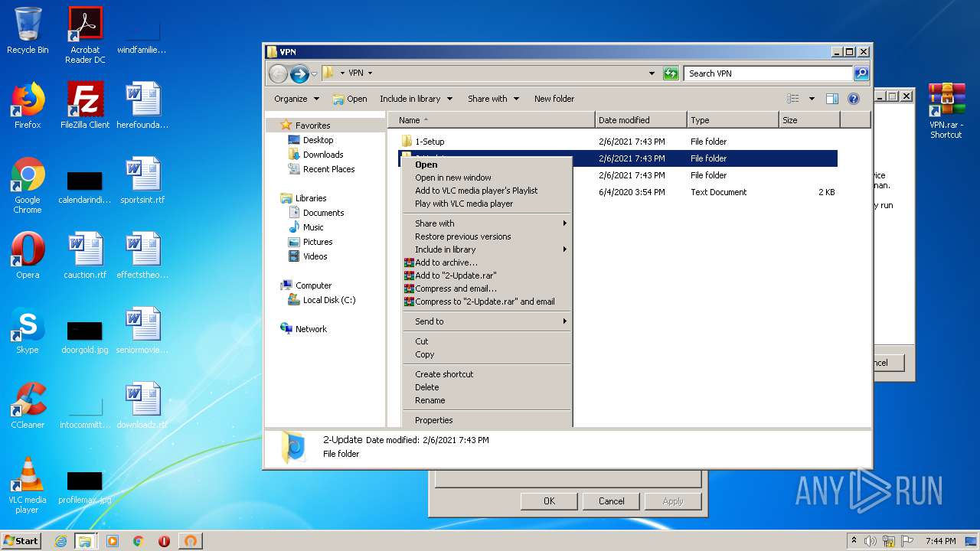980x551 pixels.
Task: Click Windows Media Player taskbar icon
Action: (x=113, y=541)
